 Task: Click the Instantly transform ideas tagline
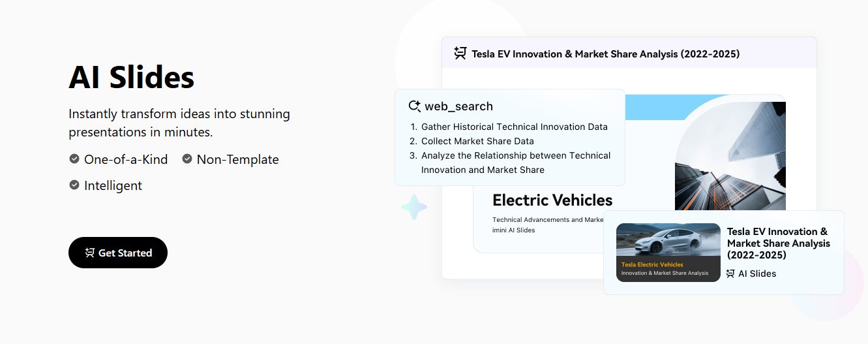(x=179, y=123)
